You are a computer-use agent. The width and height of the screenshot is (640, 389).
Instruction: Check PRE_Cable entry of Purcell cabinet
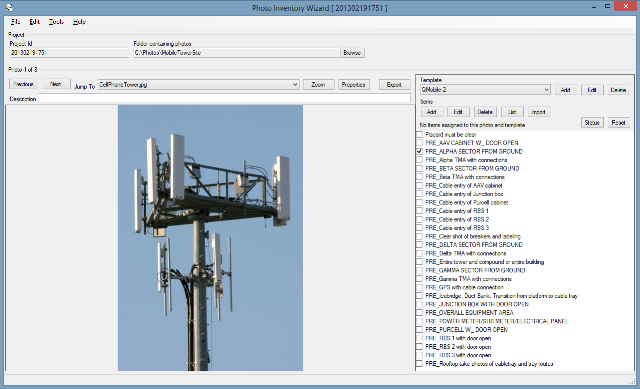pos(420,202)
